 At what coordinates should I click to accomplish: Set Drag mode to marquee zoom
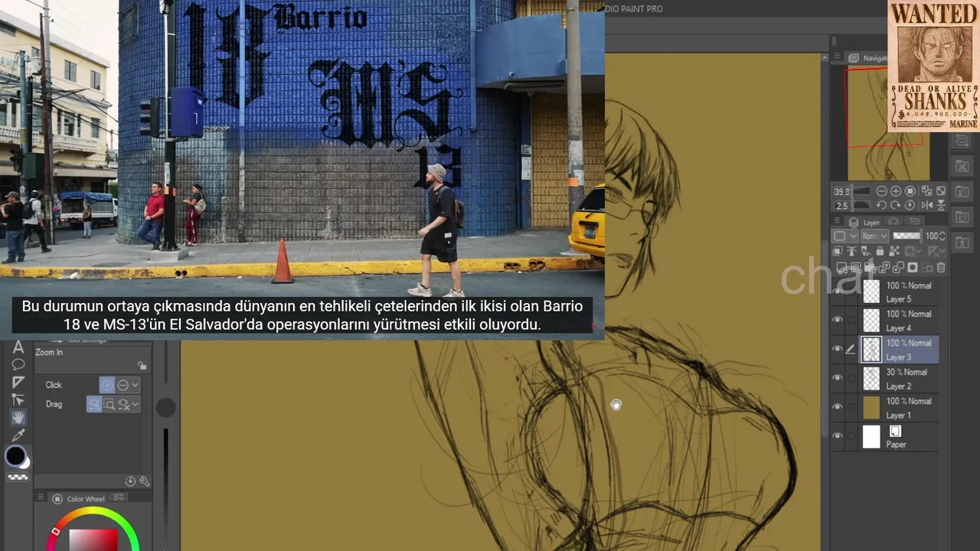click(x=109, y=404)
